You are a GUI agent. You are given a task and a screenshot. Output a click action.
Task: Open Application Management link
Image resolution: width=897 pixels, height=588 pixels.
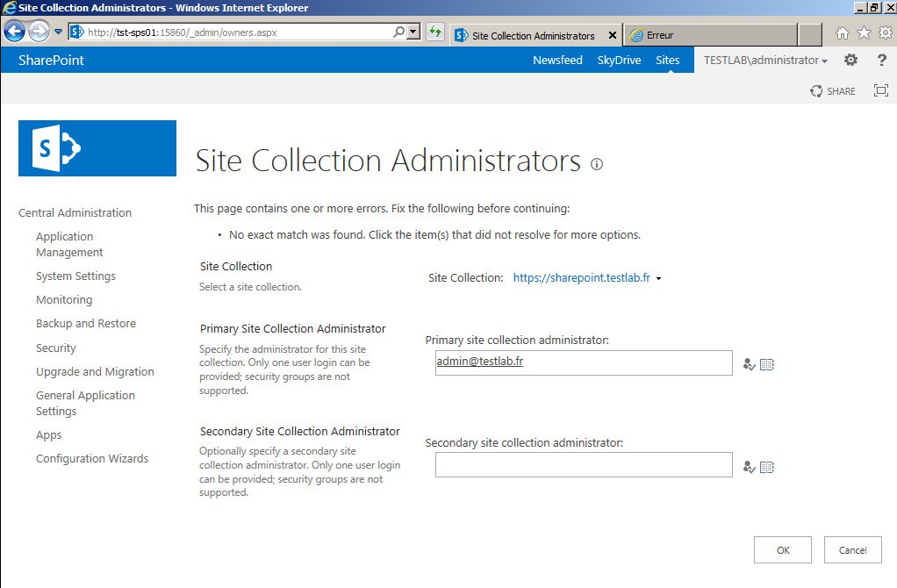(69, 244)
